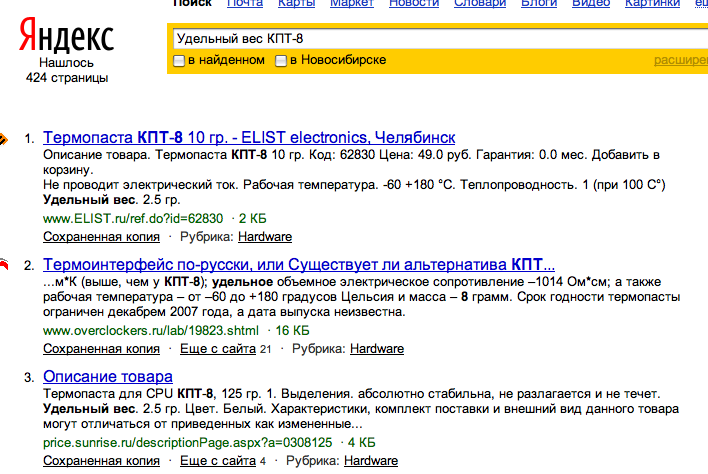
Task: Open Сохраненная копия for sunrise result
Action: point(102,460)
